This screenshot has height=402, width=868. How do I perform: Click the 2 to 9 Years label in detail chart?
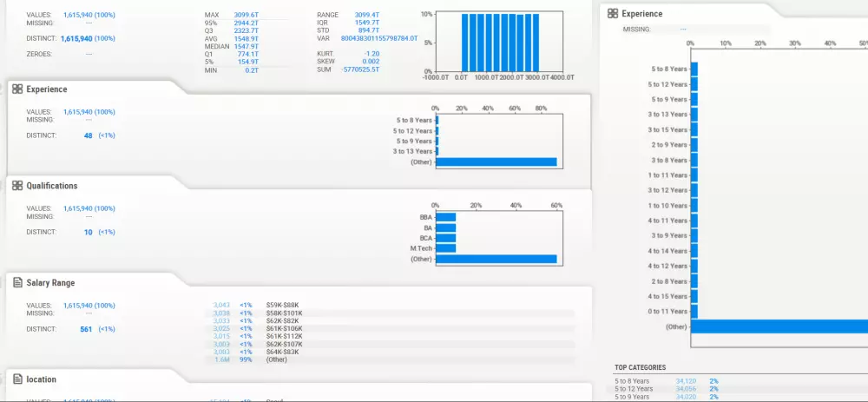click(669, 144)
